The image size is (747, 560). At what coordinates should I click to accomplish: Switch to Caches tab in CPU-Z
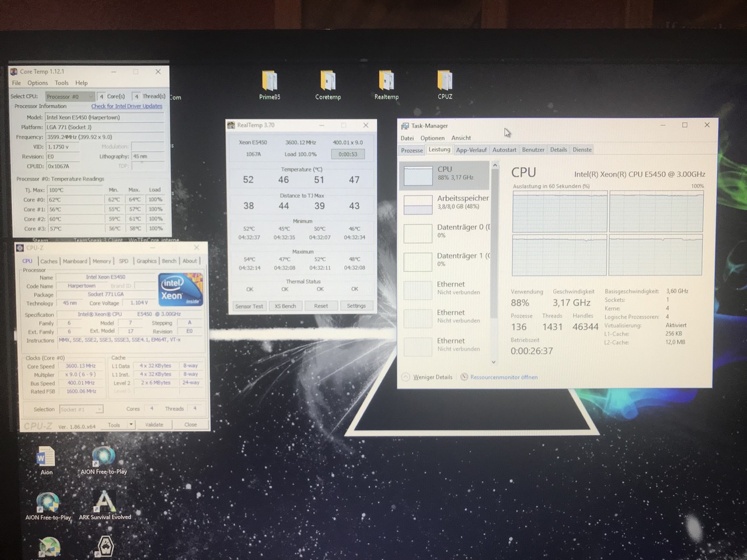(x=49, y=261)
